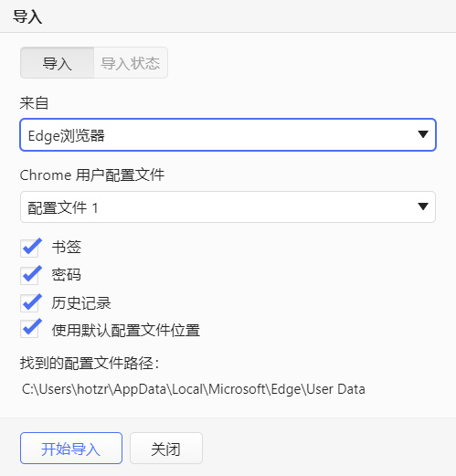Open the 导入状态 tab

click(131, 63)
